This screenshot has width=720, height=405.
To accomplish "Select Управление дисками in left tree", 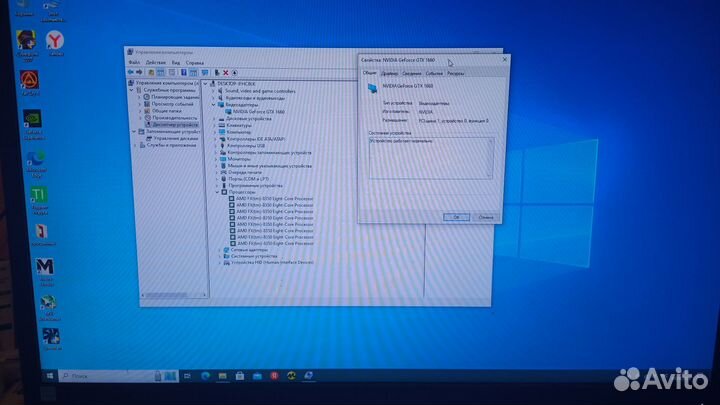I will point(176,138).
